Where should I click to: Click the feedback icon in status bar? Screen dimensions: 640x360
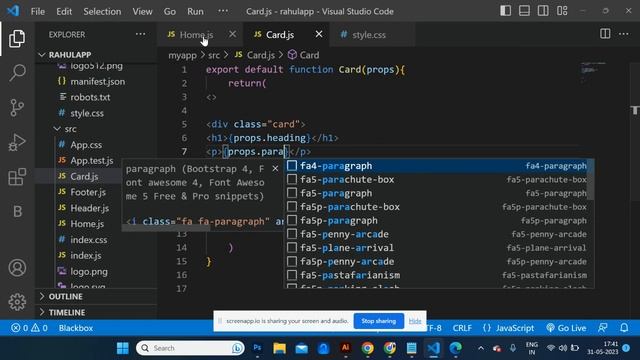click(x=602, y=328)
